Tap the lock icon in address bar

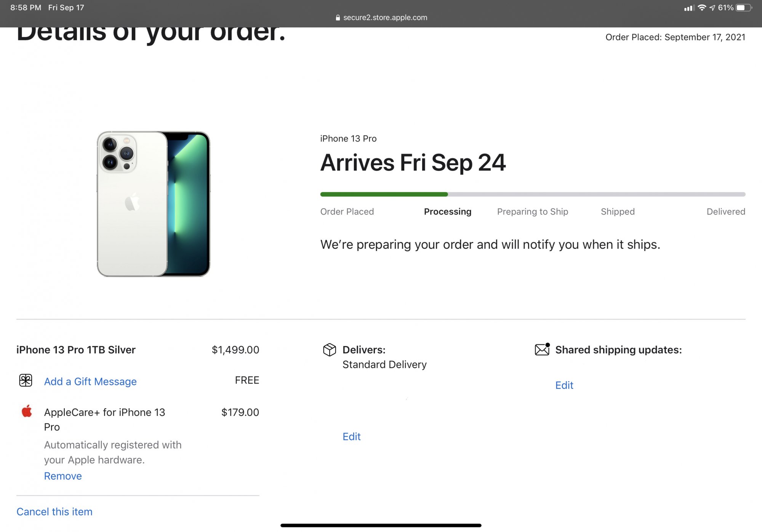(338, 18)
